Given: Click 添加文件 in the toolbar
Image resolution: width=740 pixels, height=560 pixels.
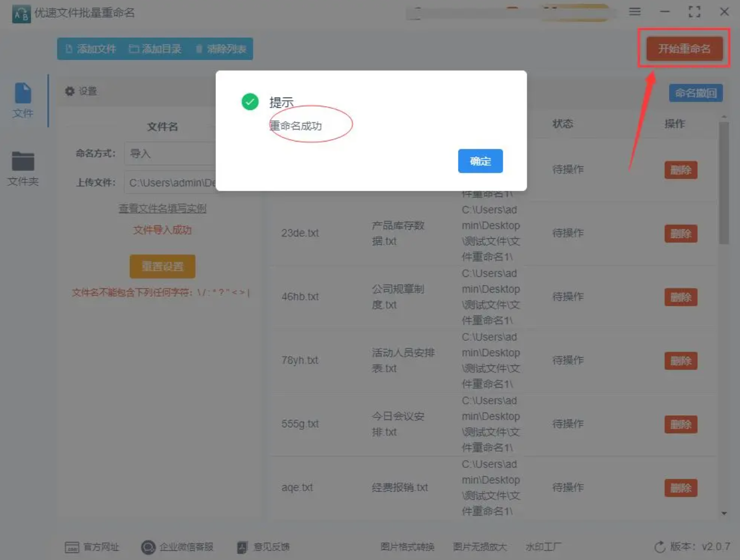Looking at the screenshot, I should point(91,49).
